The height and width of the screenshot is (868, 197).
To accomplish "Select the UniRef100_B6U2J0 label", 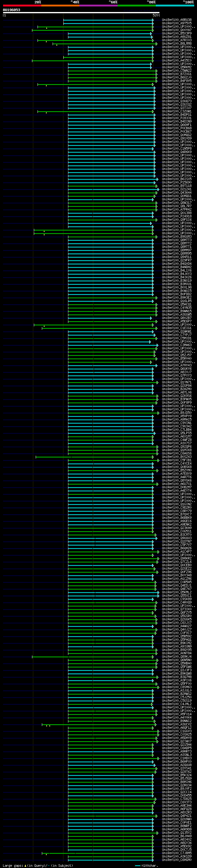I will pyautogui.click(x=177, y=78).
